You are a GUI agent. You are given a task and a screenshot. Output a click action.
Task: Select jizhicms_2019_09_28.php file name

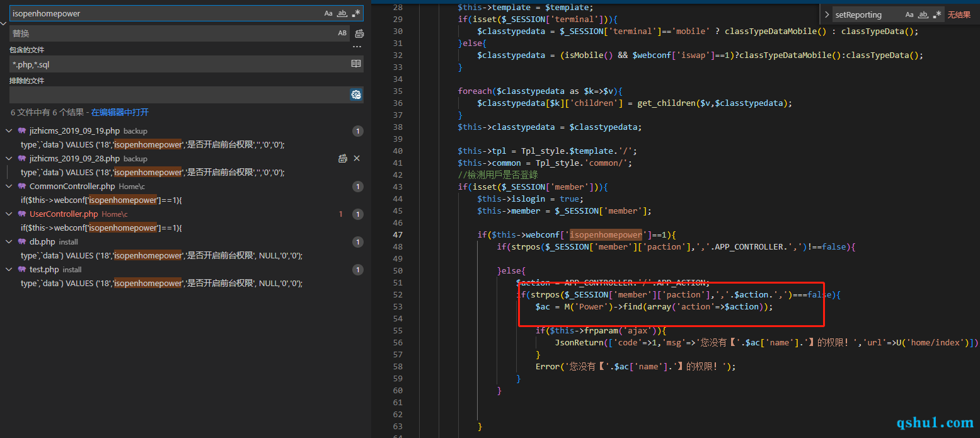(74, 159)
